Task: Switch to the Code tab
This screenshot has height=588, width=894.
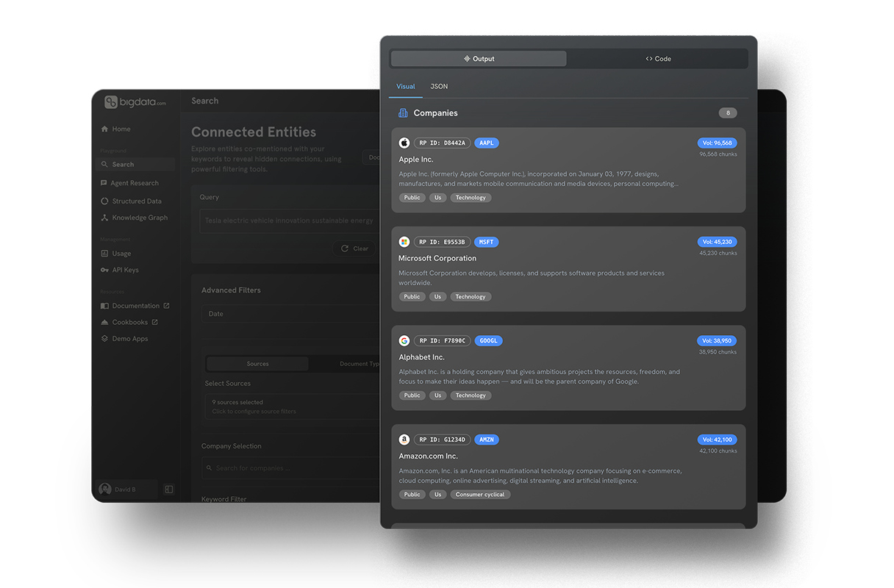Action: point(658,59)
